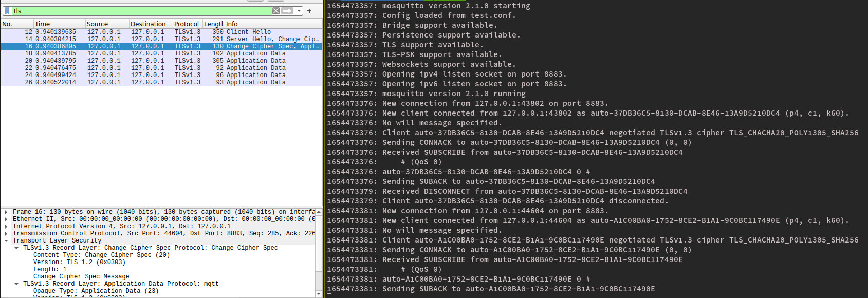Open the display filter bookmark menu
Viewport: 868px width, 298px height.
(7, 11)
